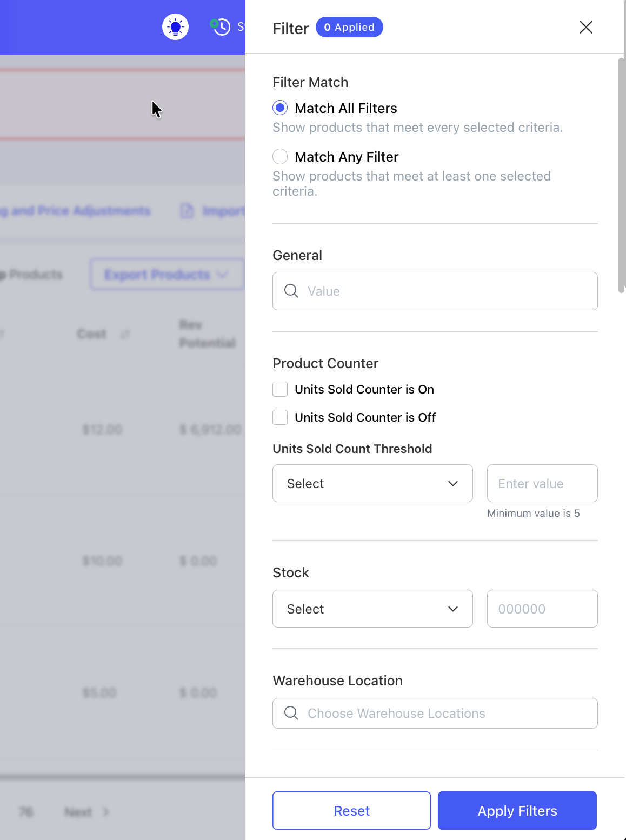Expand the Export Products dropdown

click(x=167, y=275)
